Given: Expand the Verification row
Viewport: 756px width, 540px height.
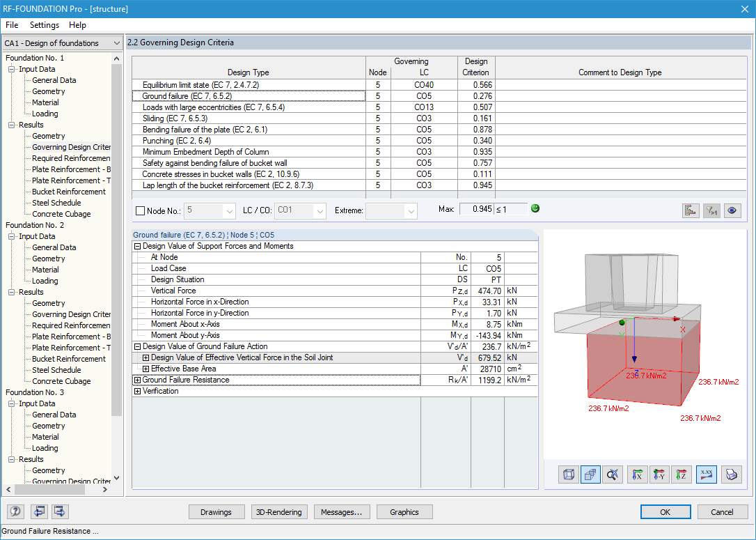Looking at the screenshot, I should coord(137,391).
